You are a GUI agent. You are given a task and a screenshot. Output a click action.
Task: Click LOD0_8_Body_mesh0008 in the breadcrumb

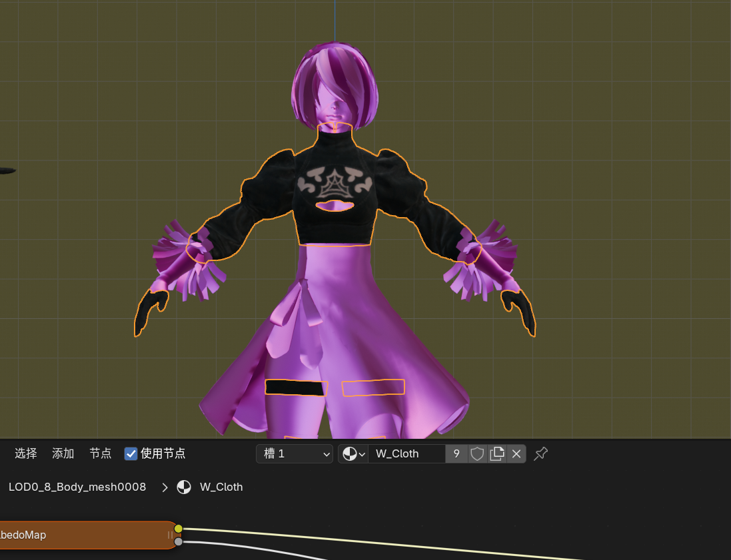(x=77, y=487)
